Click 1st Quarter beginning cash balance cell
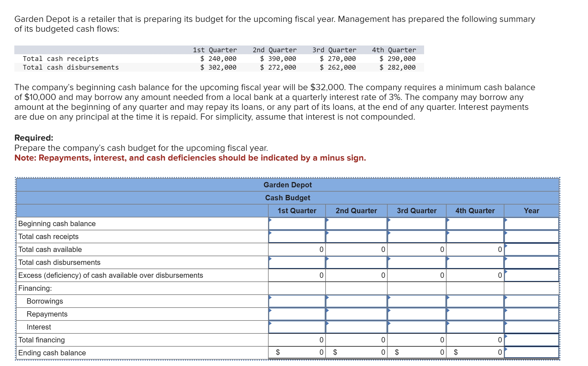 [x=297, y=224]
